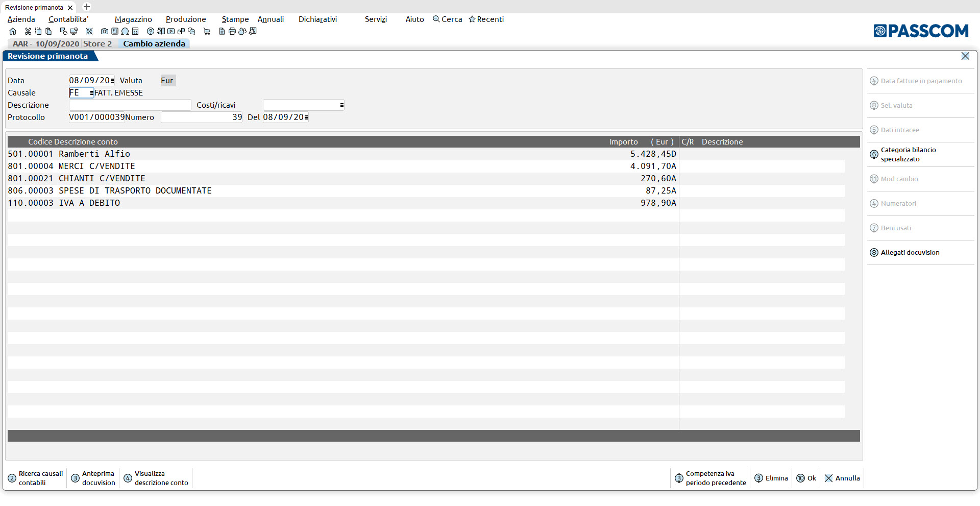Open the chat bubbles icon
This screenshot has height=506, width=980.
tap(191, 31)
